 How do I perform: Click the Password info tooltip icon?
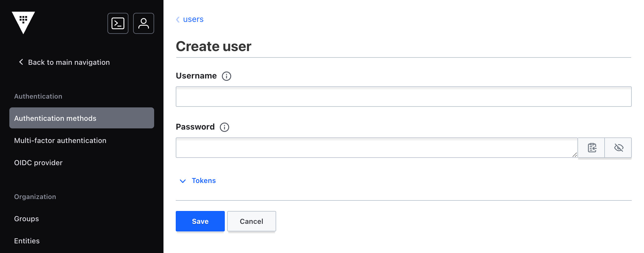point(224,127)
